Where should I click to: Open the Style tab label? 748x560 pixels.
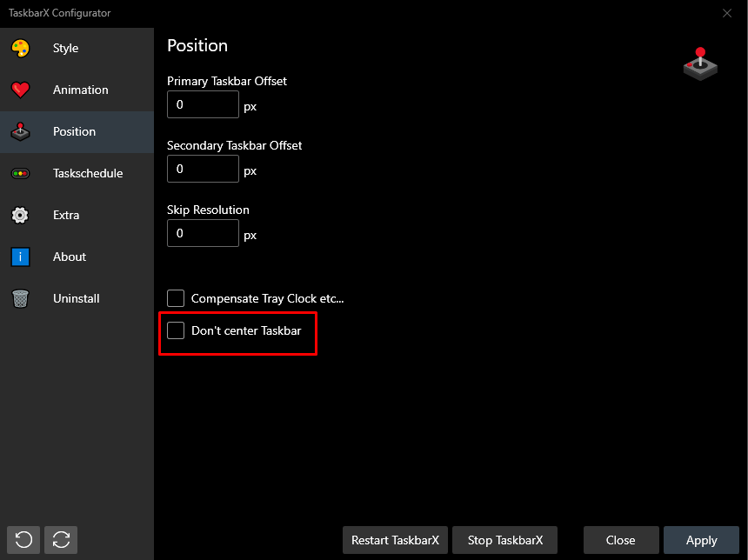point(65,48)
